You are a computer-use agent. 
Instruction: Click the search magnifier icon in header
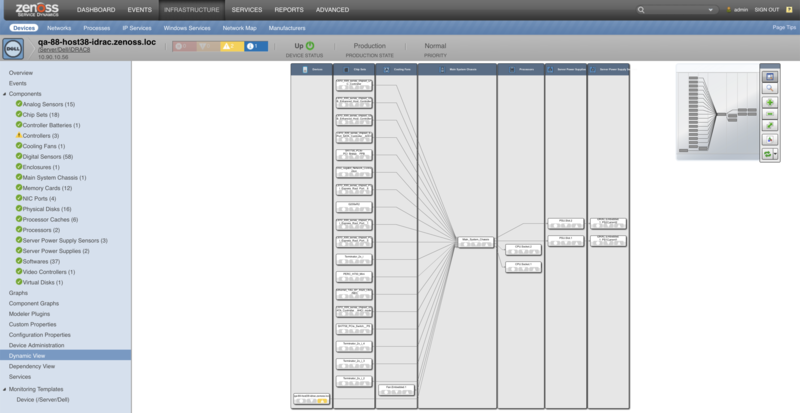point(641,10)
